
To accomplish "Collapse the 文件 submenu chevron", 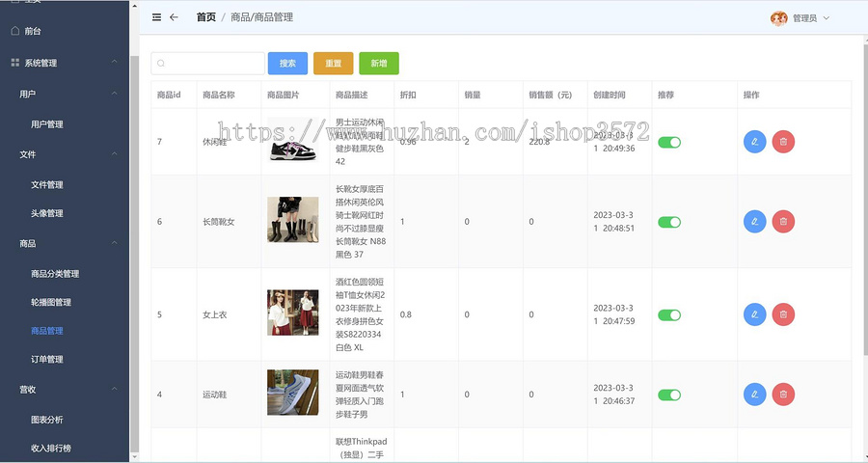I will point(114,153).
